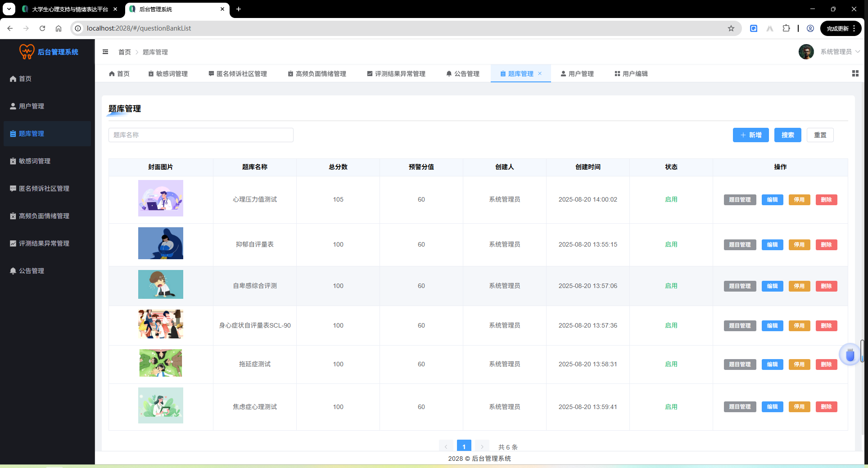
Task: Click the 重置 button
Action: tap(820, 135)
